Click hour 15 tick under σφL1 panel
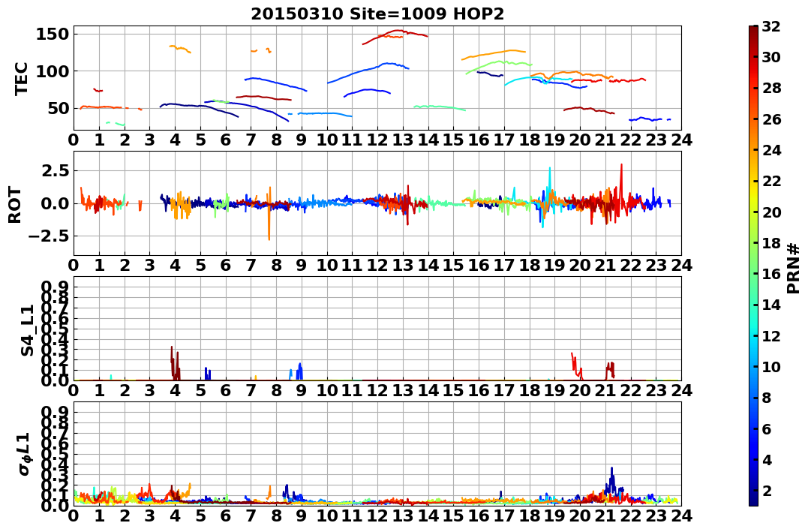This screenshot has width=808, height=532. [x=453, y=516]
